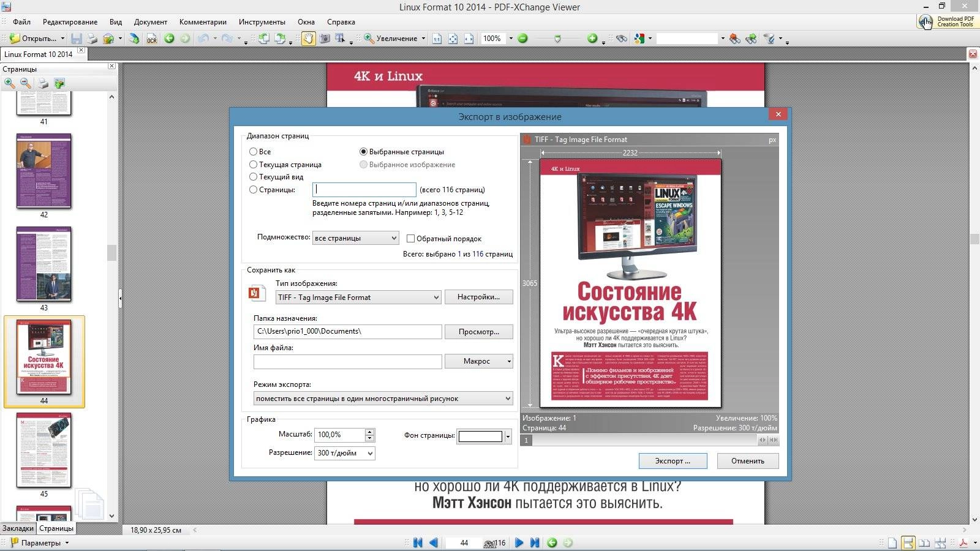Select the 'Linux Format 10 2014' document tab
This screenshot has height=551, width=980.
[39, 54]
